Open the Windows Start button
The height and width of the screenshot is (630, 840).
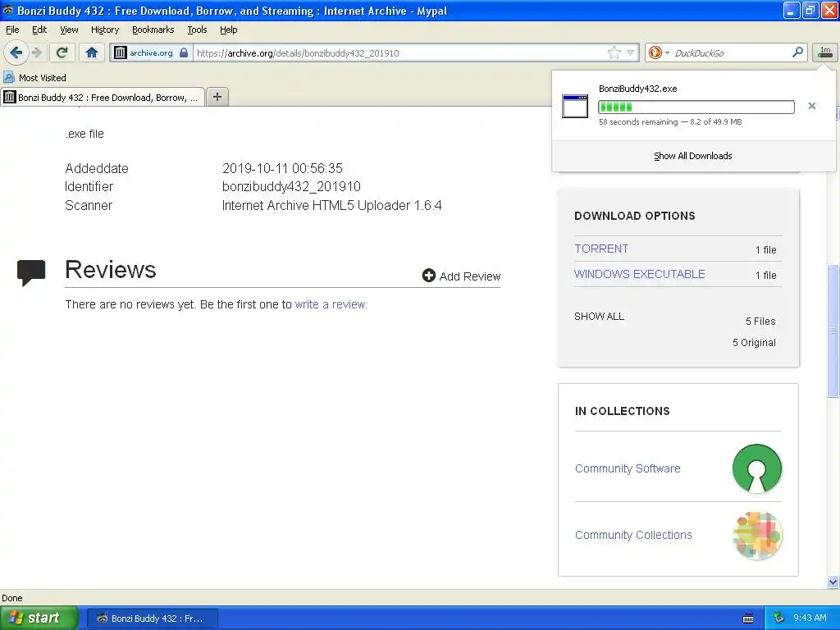point(39,618)
